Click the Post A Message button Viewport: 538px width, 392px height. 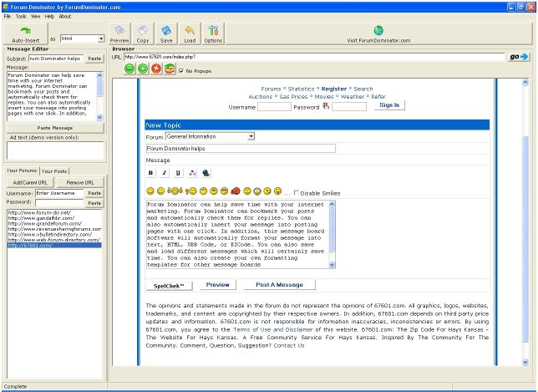tap(279, 284)
